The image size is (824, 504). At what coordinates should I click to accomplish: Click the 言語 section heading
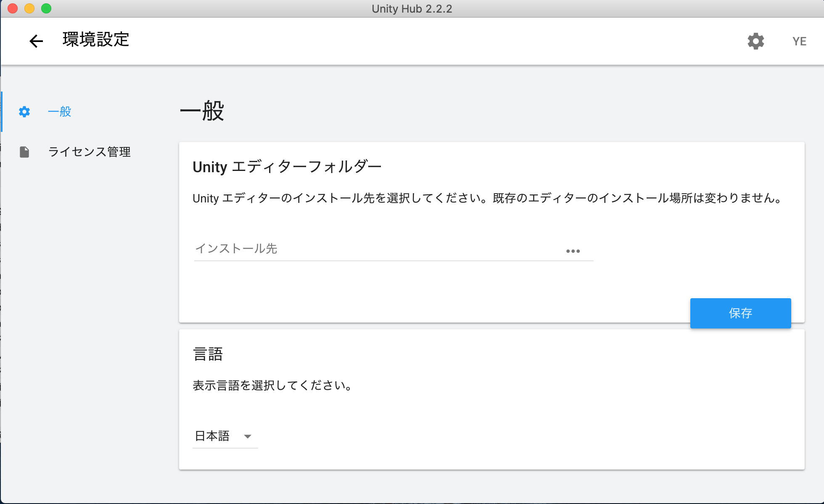click(208, 354)
